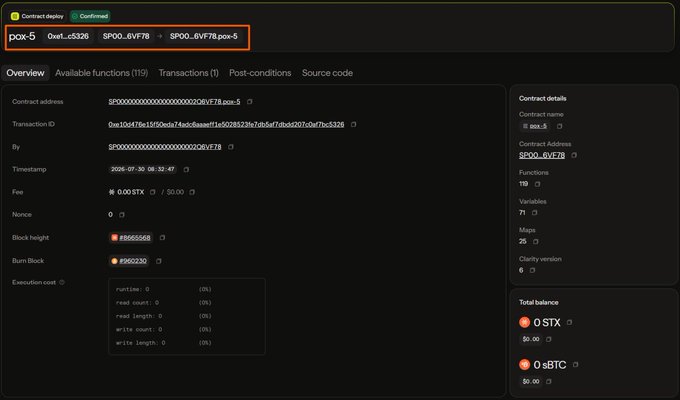Screen dimensions: 680x400
Task: Open the By sender address link
Action: 165,147
